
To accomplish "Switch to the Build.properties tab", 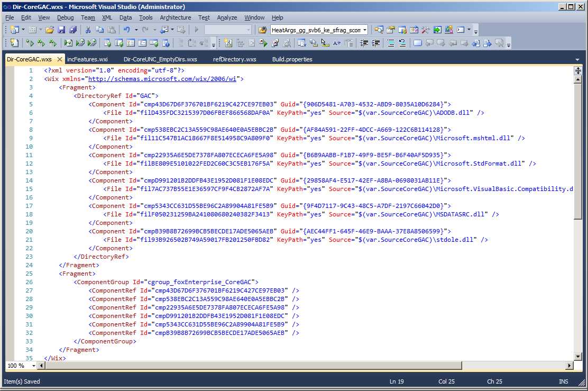I will [x=292, y=59].
